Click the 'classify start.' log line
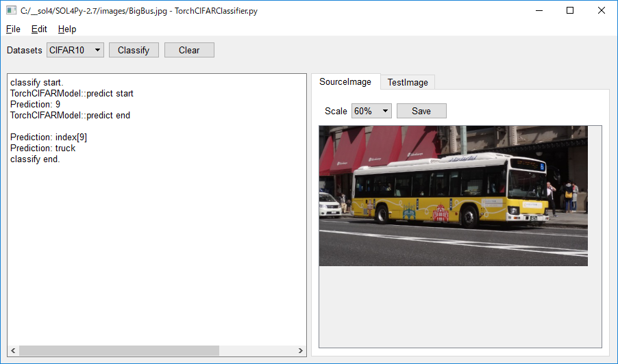 point(36,82)
